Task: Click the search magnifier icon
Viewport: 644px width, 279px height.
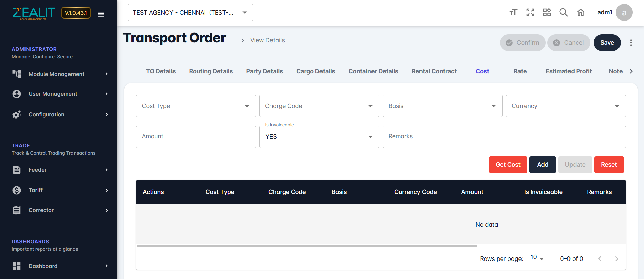Action: click(x=564, y=13)
